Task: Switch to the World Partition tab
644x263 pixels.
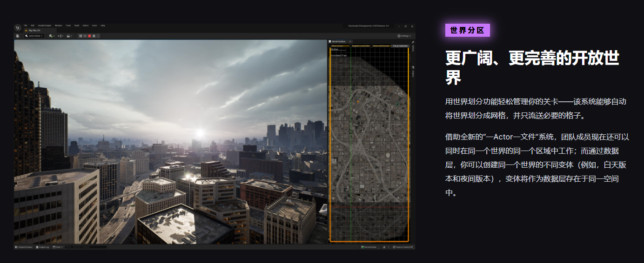Action: [339, 41]
